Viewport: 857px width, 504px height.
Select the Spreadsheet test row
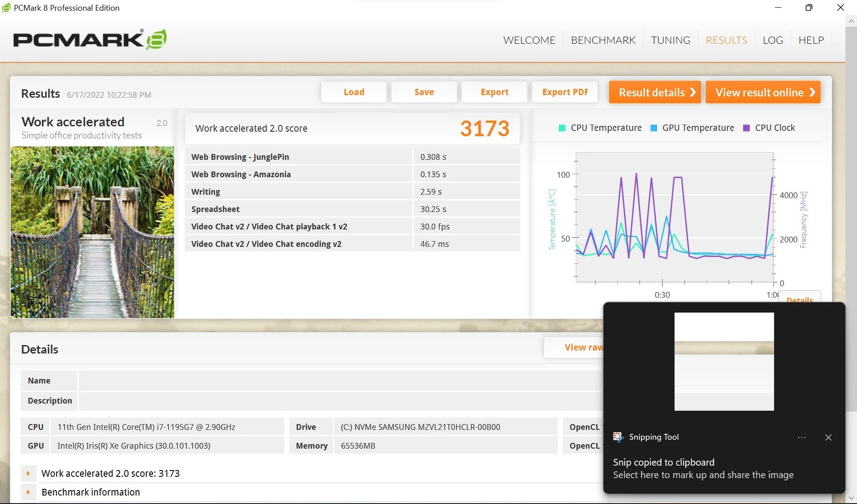(x=353, y=209)
